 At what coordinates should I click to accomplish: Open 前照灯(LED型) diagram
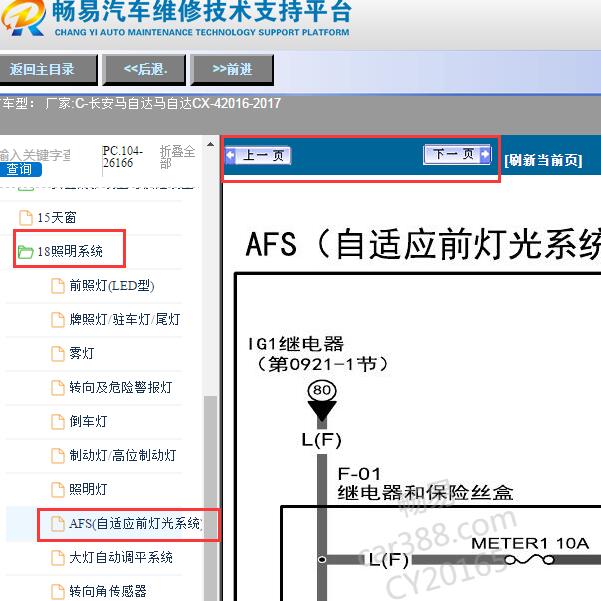click(x=112, y=286)
